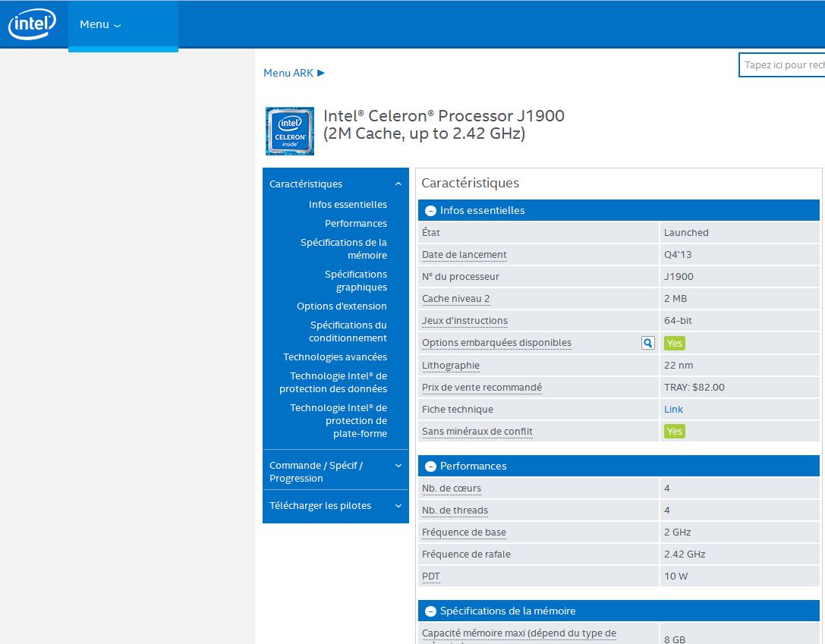Collapse Spécifications de la mémoire section
The height and width of the screenshot is (644, 825).
point(431,611)
